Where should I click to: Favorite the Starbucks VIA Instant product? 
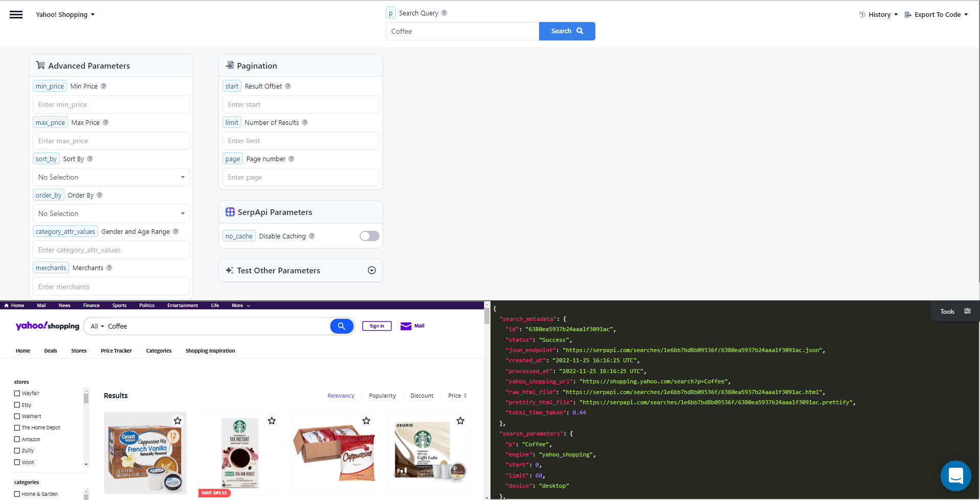(x=272, y=421)
